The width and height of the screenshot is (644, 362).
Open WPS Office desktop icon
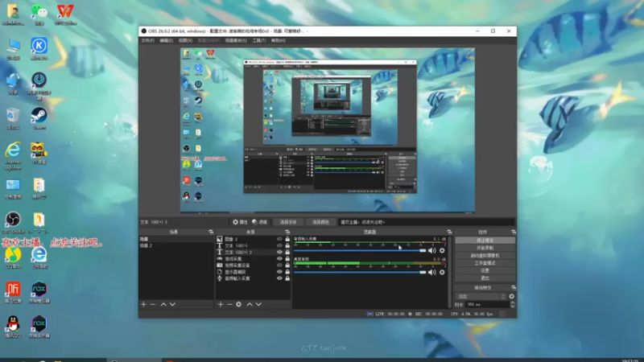(x=65, y=14)
